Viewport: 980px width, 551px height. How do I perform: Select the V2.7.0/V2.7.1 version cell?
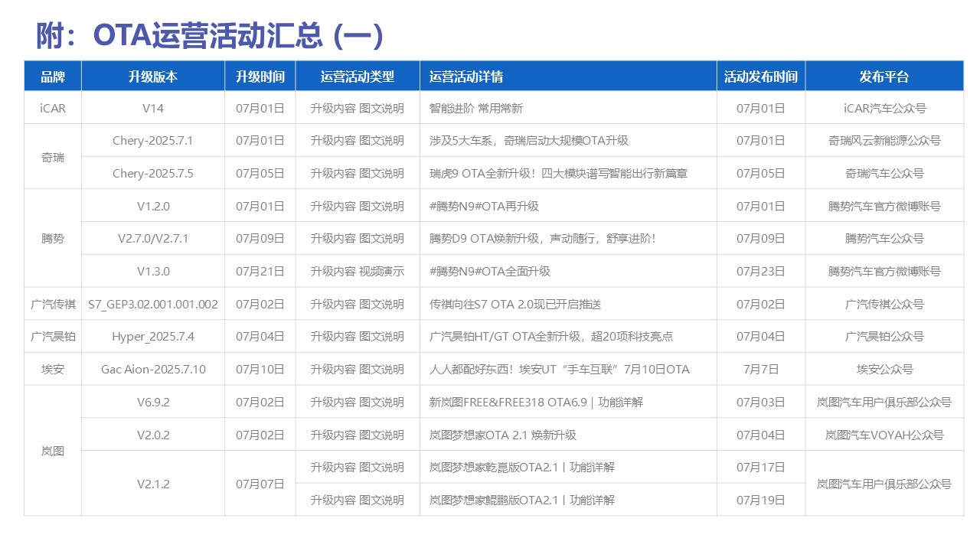[x=153, y=238]
